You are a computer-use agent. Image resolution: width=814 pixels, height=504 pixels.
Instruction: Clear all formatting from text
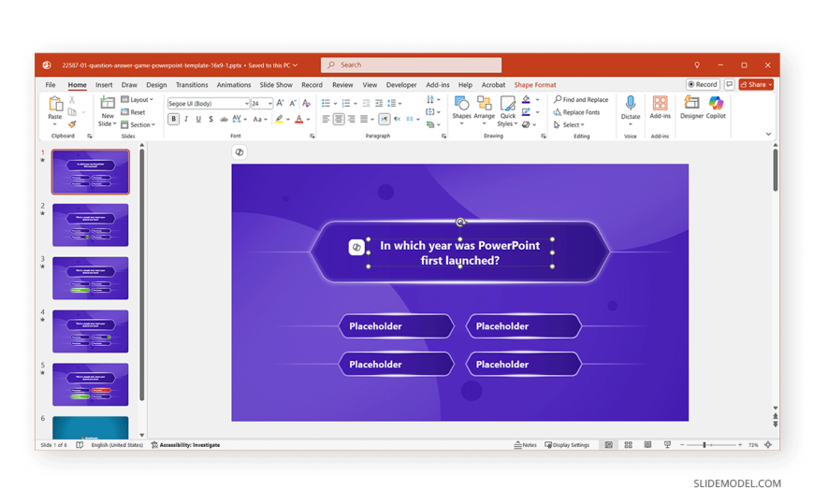306,103
